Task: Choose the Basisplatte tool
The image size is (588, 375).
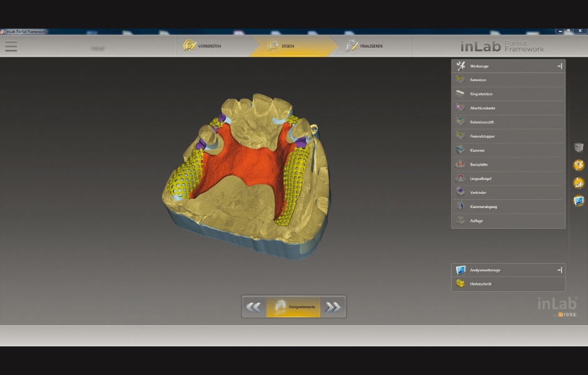Action: [508, 164]
